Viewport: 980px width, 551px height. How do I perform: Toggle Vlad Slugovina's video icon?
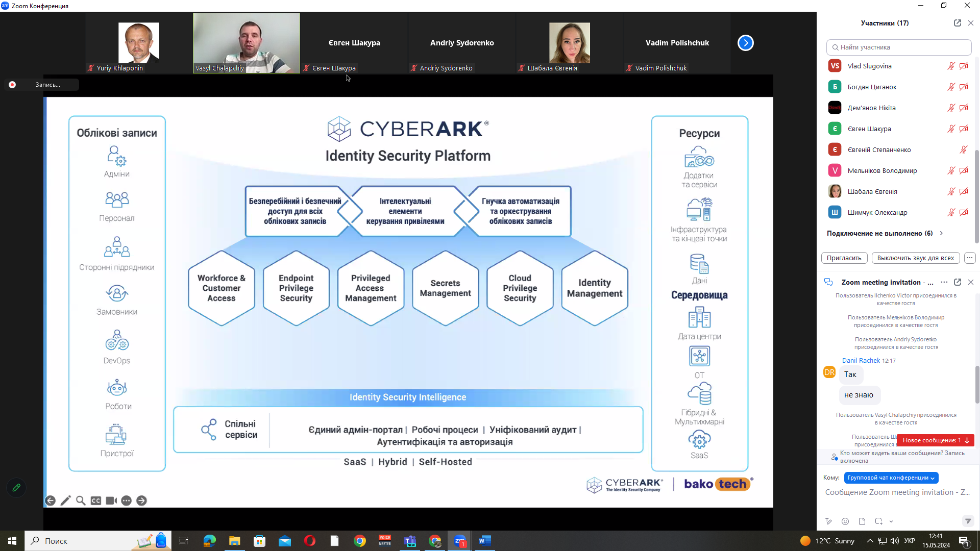964,66
